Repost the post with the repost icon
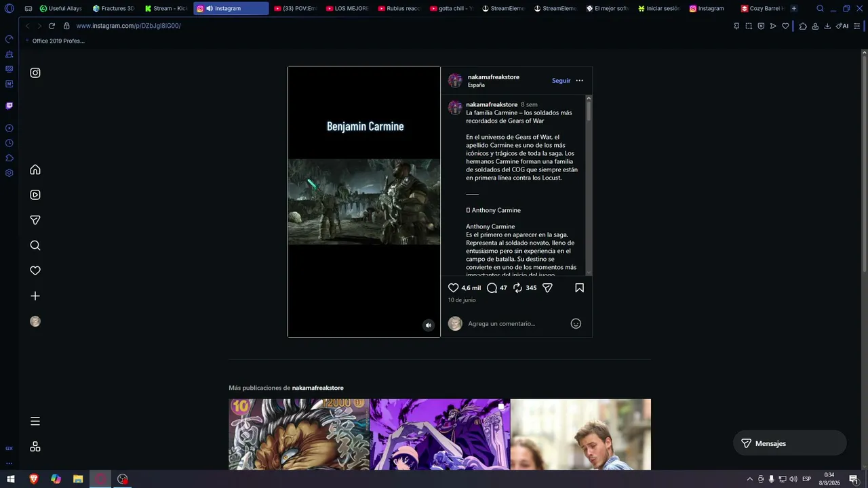 517,288
